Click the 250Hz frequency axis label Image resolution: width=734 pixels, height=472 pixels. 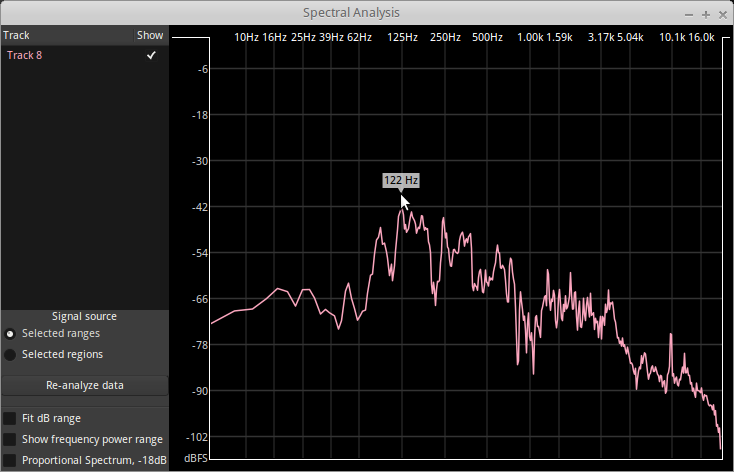pos(445,37)
